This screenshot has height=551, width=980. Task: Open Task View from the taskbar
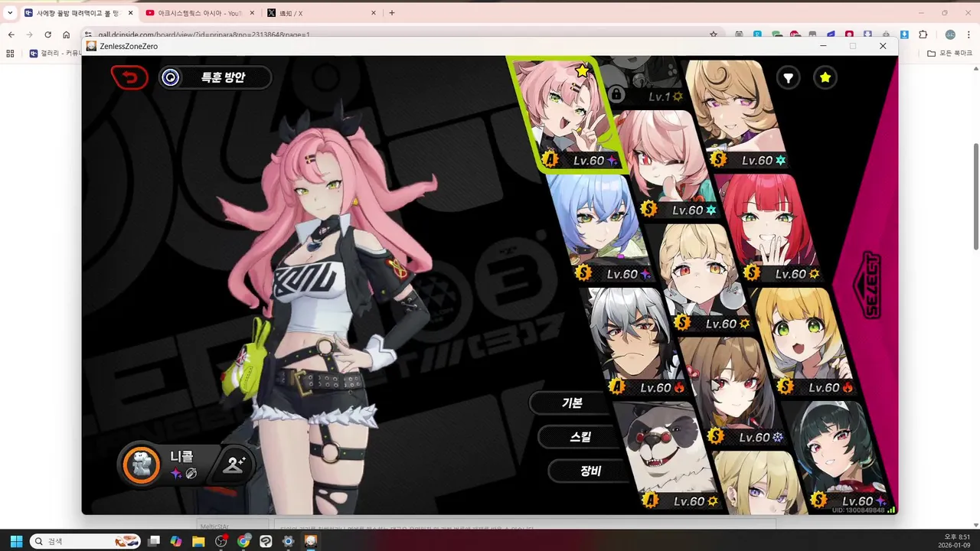[x=154, y=541]
